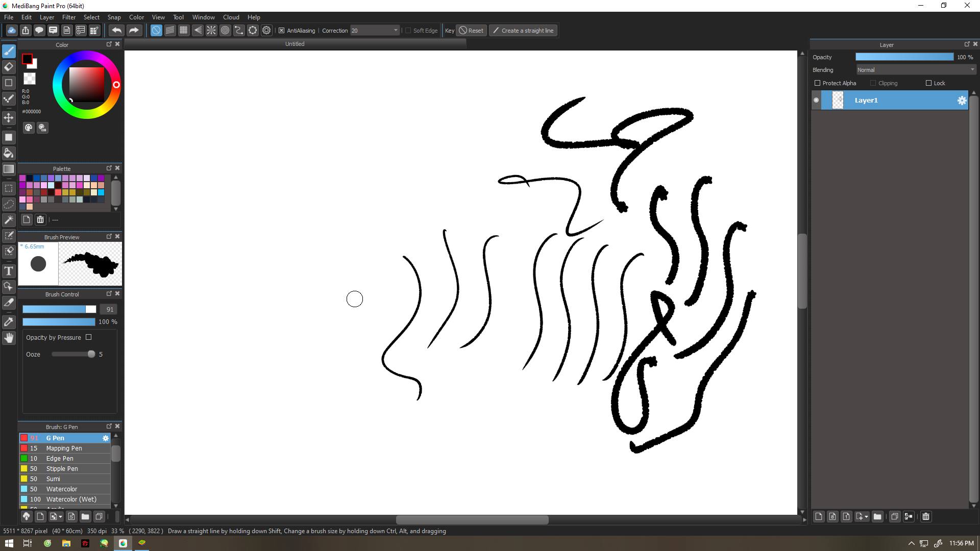Toggle the AntiAliasing checkbox

(281, 31)
